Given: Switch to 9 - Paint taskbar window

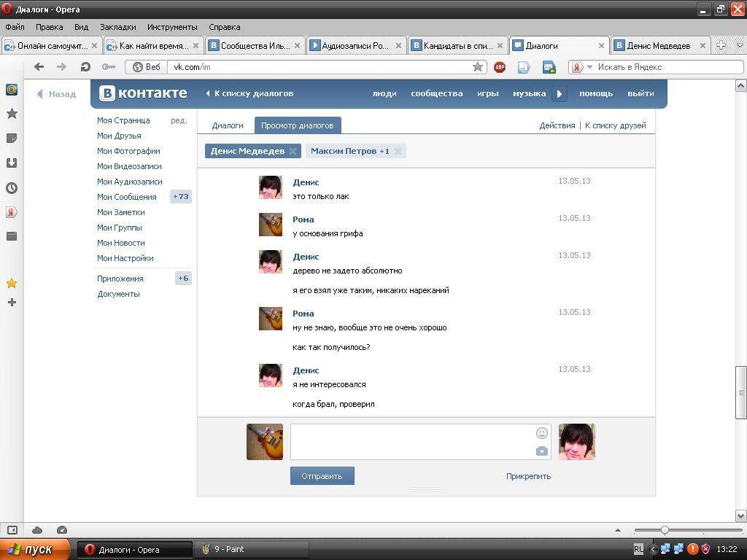Looking at the screenshot, I should pos(252,550).
